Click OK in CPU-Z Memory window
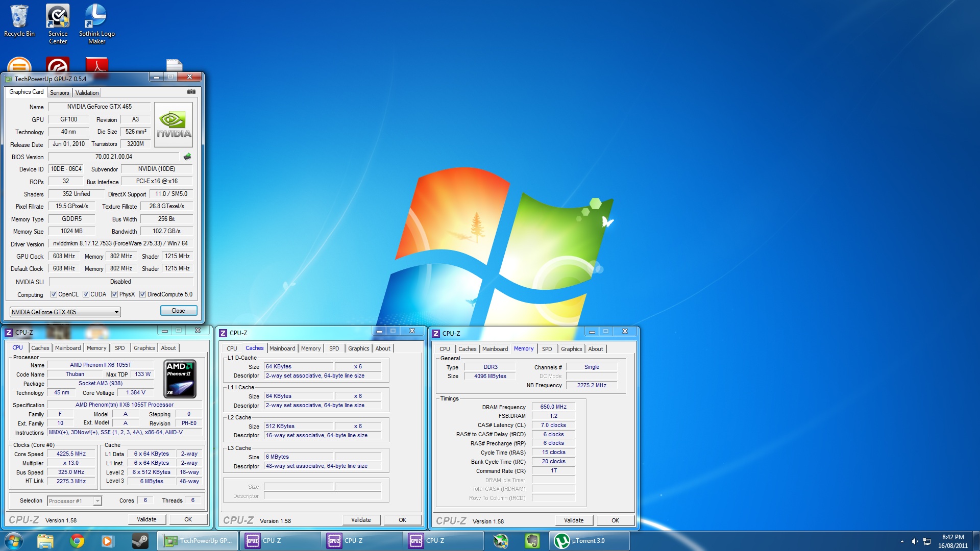This screenshot has height=551, width=980. [x=616, y=520]
